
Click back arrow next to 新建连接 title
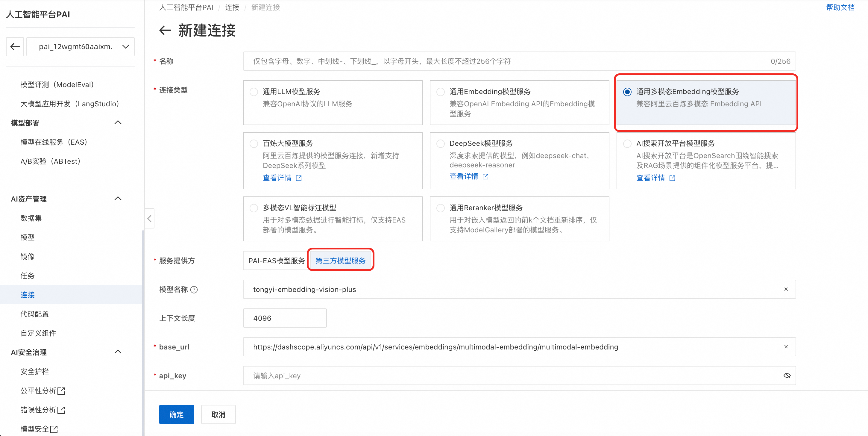[165, 30]
